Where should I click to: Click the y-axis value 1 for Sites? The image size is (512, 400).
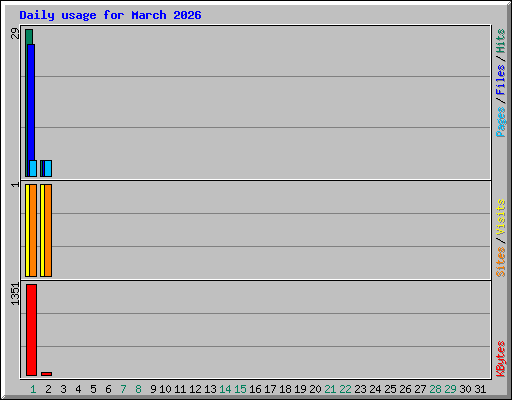(x=15, y=184)
